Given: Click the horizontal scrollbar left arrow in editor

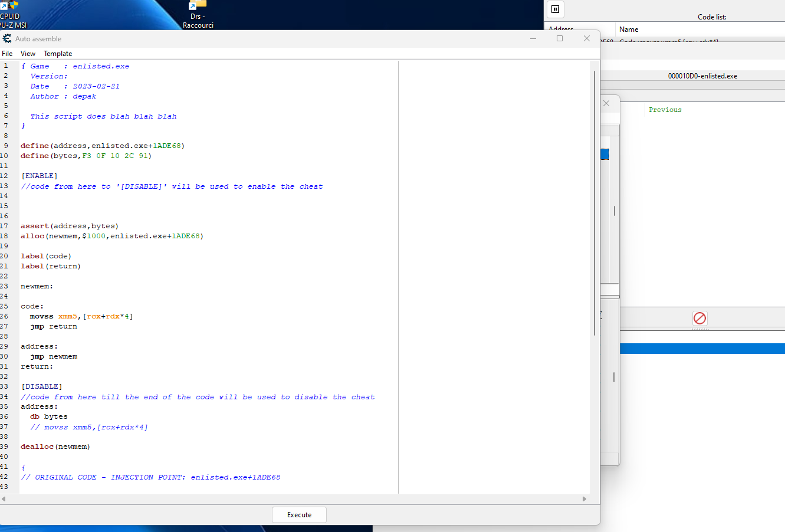Looking at the screenshot, I should pyautogui.click(x=4, y=499).
